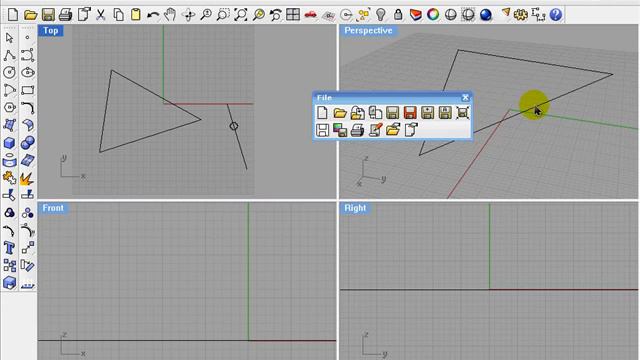Click Print icon in File toolbar

click(x=357, y=130)
